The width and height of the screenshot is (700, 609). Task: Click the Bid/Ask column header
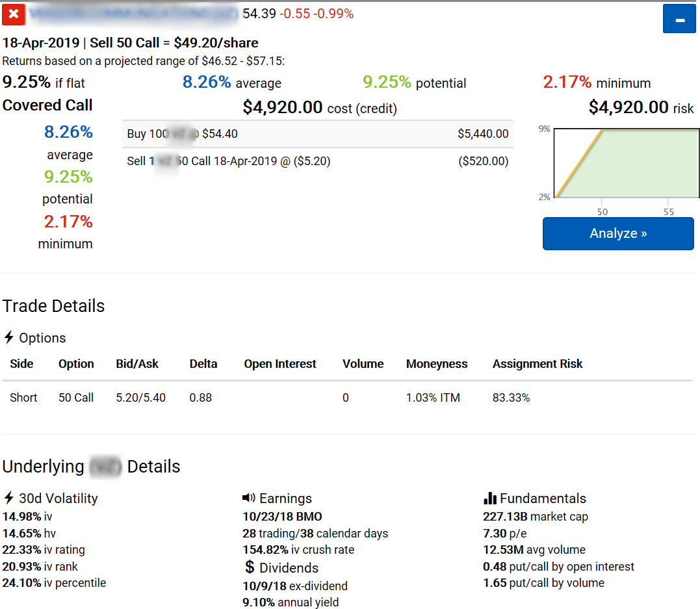(x=137, y=364)
